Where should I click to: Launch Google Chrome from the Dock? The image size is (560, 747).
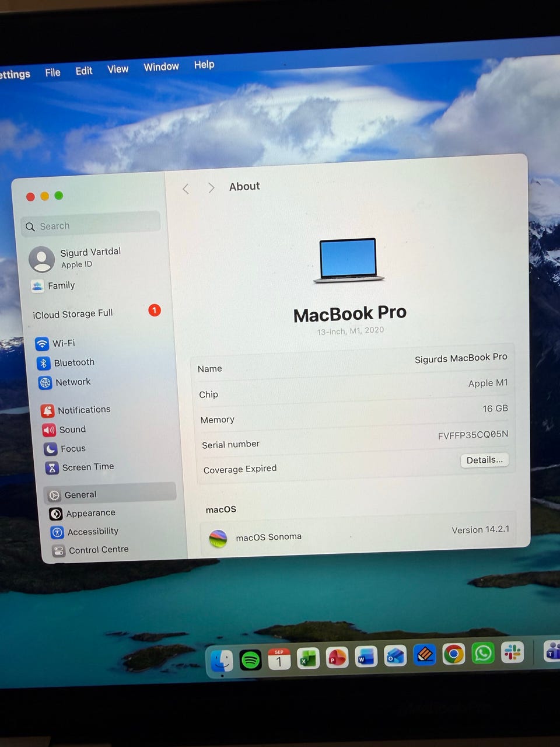(454, 654)
